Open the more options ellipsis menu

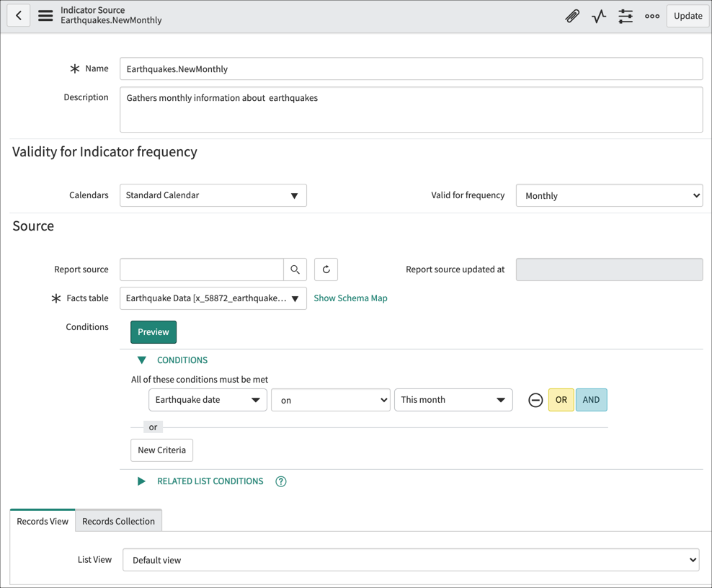click(651, 15)
